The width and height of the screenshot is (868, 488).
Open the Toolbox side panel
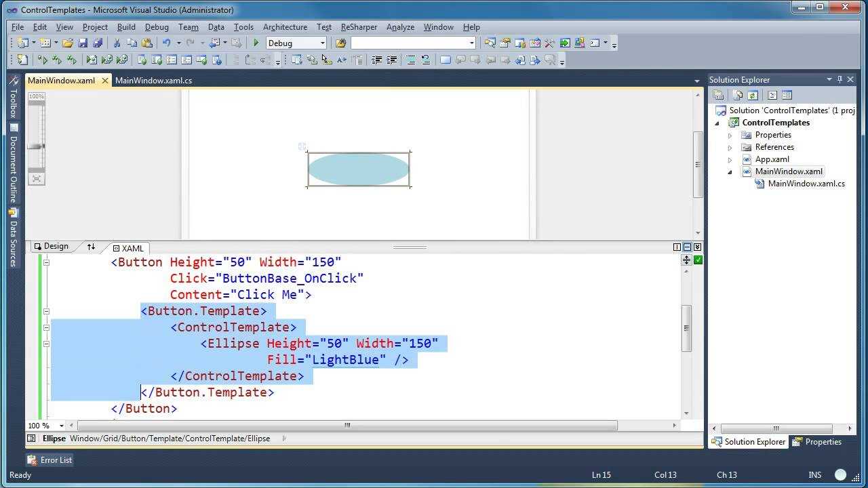[13, 98]
